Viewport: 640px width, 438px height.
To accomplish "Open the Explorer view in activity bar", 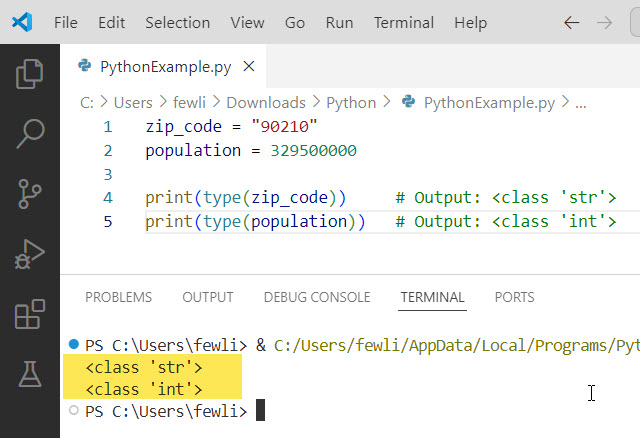I will tap(29, 74).
